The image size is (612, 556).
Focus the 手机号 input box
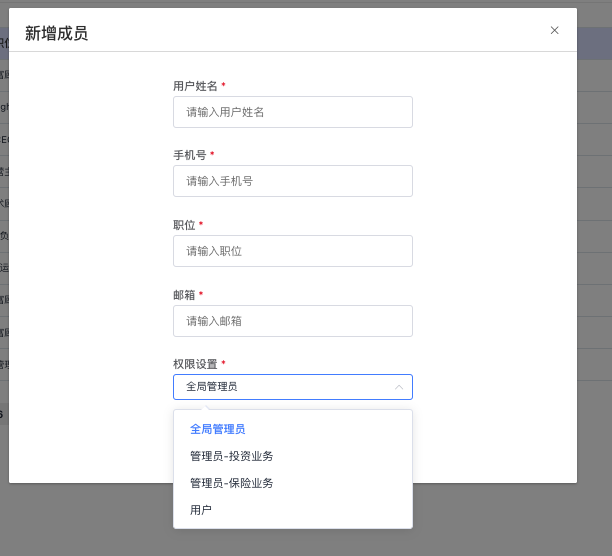click(x=292, y=181)
